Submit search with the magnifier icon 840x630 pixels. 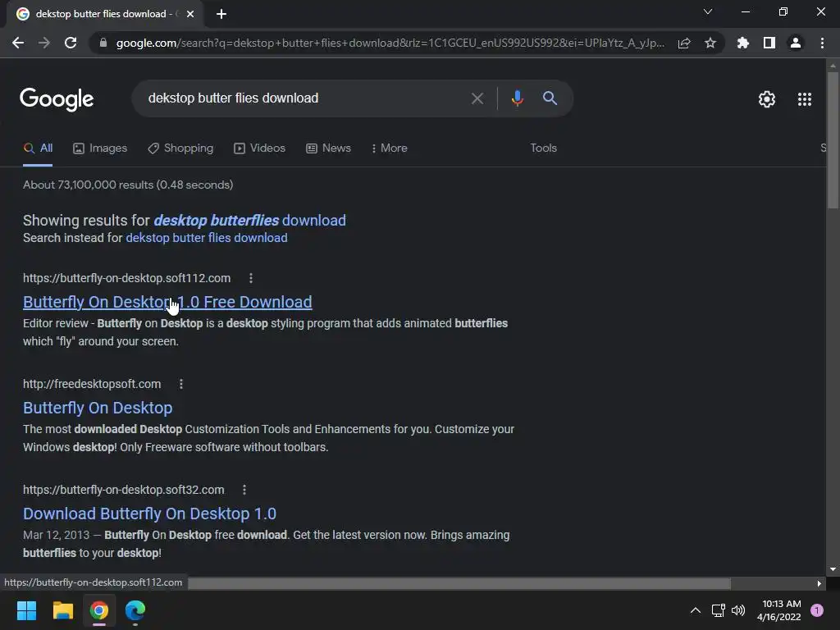pyautogui.click(x=550, y=98)
